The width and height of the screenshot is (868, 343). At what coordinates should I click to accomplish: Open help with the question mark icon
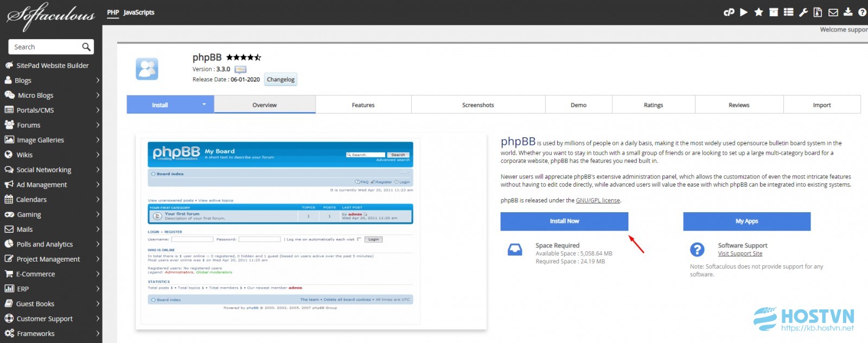tap(862, 12)
